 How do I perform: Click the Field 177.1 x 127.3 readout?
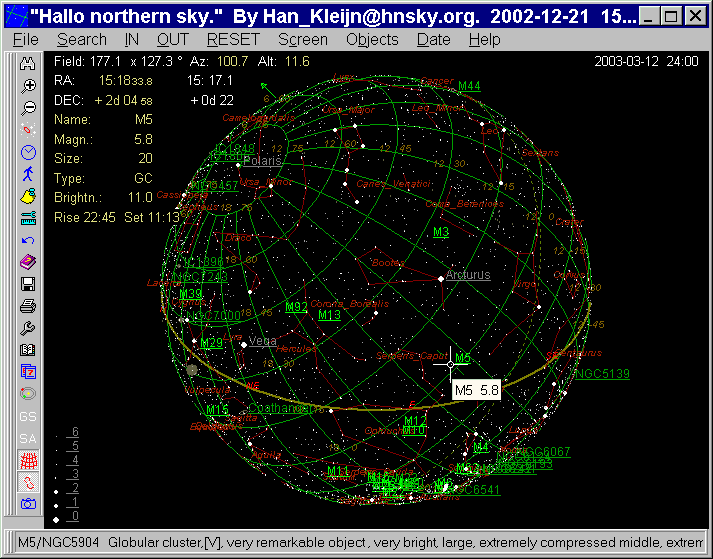click(x=118, y=61)
